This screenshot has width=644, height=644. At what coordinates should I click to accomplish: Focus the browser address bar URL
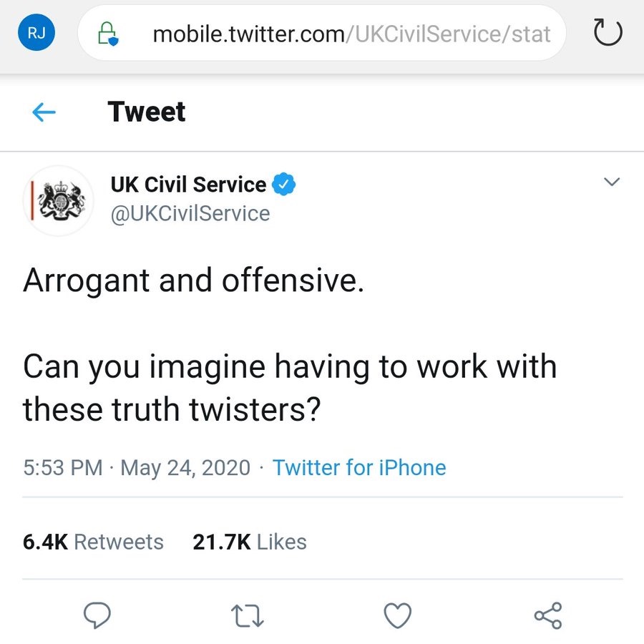pos(351,34)
